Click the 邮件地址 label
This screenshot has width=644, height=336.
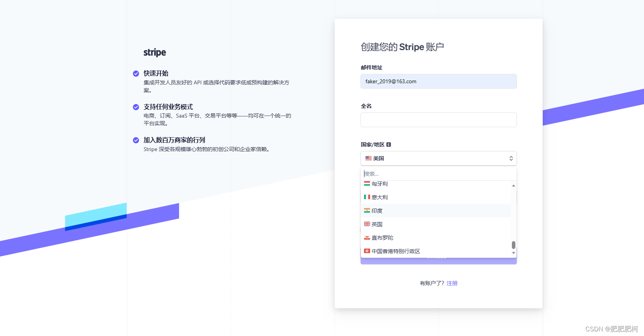coord(371,67)
